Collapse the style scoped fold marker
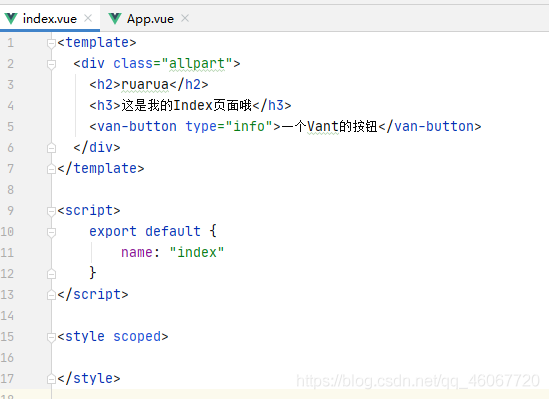Viewport: 549px width, 399px height. 51,337
